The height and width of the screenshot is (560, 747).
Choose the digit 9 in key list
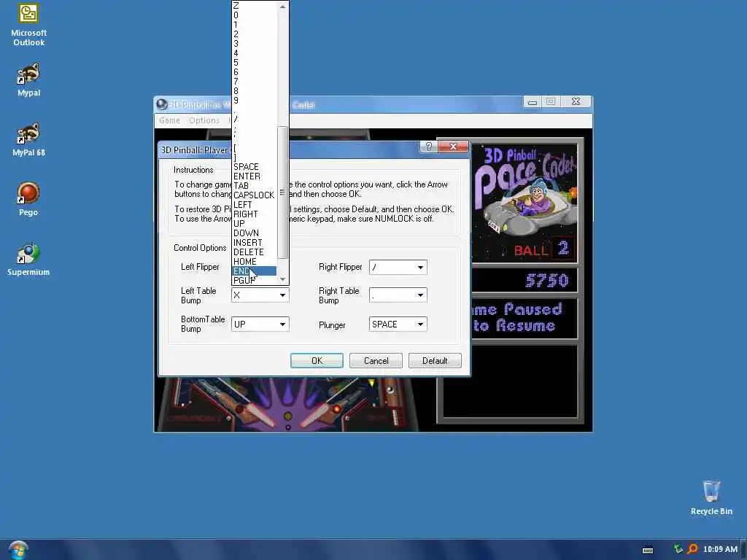click(x=254, y=101)
